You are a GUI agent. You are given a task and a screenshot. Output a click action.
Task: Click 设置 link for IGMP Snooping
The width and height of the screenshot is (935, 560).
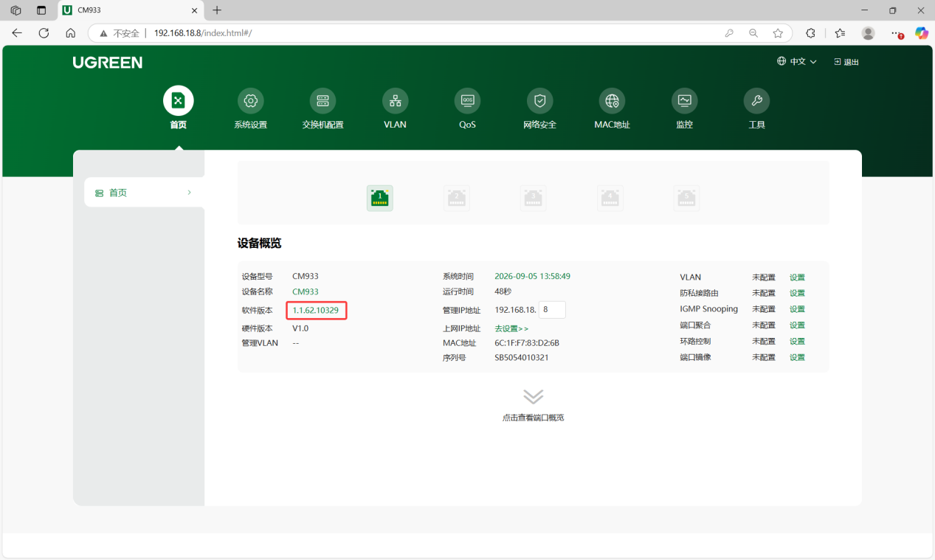click(x=797, y=309)
